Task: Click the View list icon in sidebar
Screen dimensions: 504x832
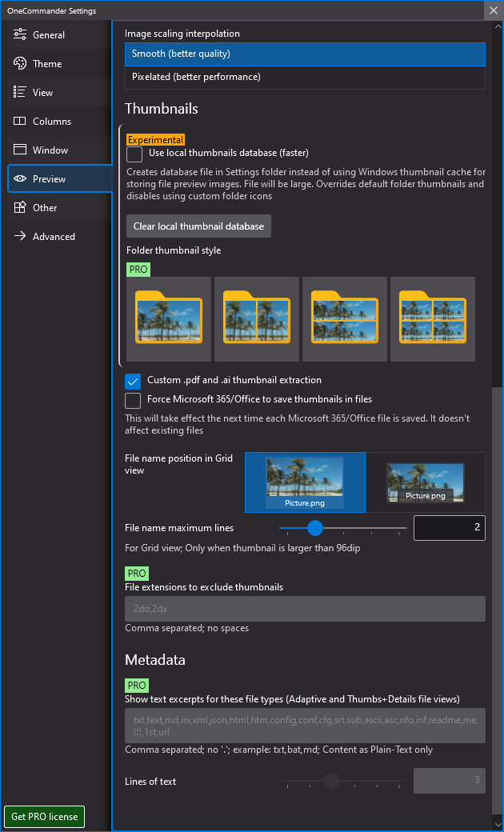Action: [19, 93]
